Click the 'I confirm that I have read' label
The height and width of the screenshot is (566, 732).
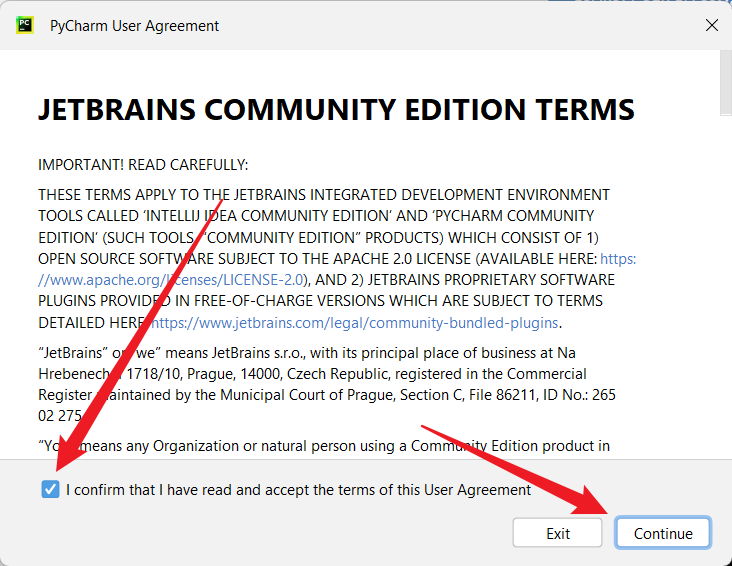pos(298,490)
